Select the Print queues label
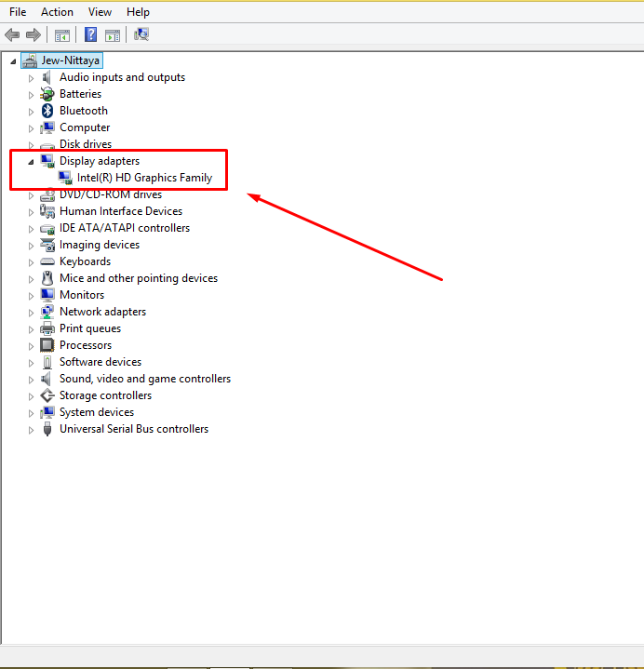Image resolution: width=644 pixels, height=669 pixels. [90, 328]
